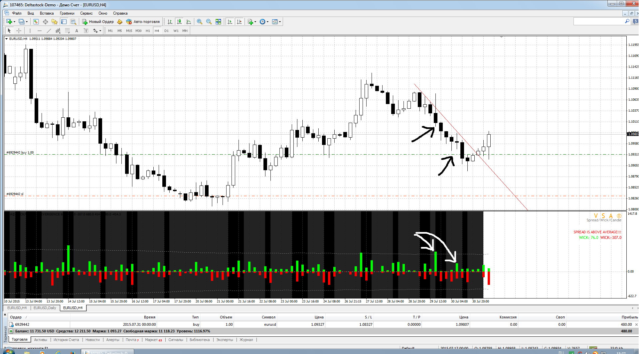Viewport: 644px width, 354px height.
Task: Open the Strategy Tester magnifier icon
Action: 74,22
